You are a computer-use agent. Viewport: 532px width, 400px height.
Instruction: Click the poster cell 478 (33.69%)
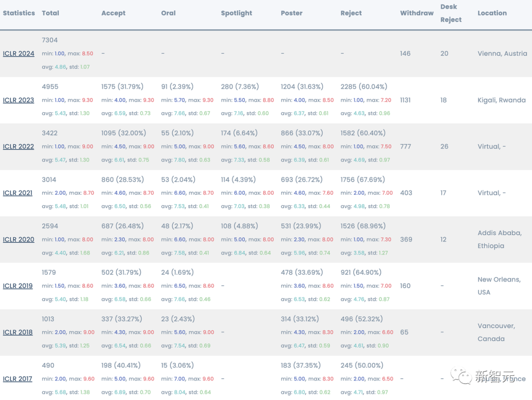[x=301, y=272]
